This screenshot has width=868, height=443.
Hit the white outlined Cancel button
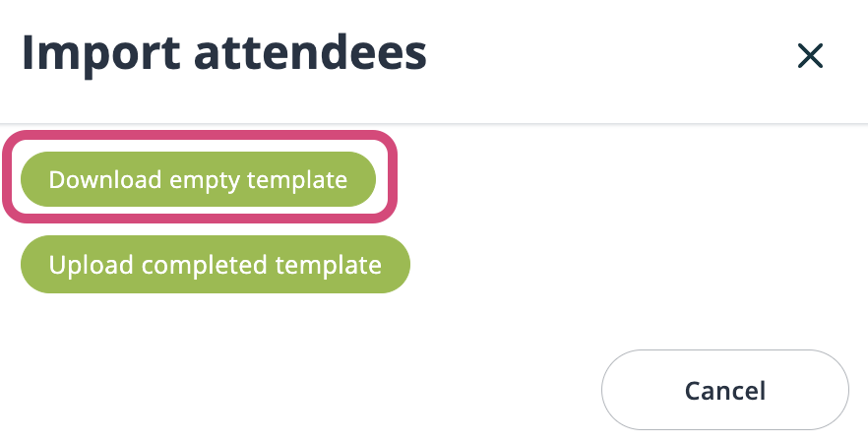pos(724,390)
